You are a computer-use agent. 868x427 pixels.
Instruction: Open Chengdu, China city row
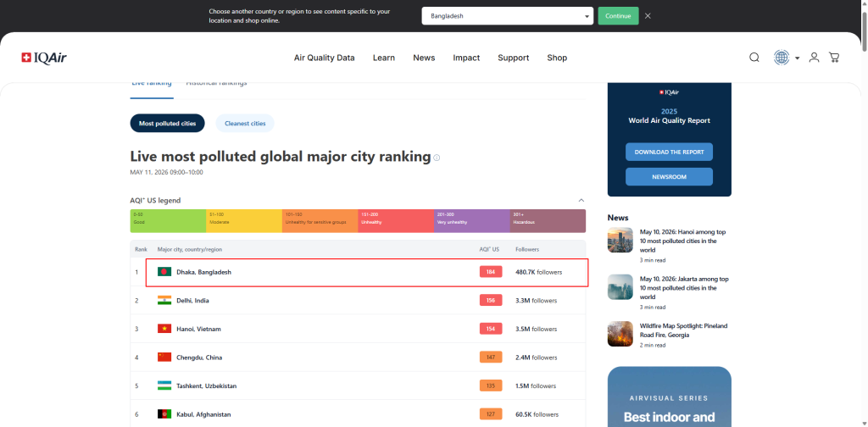(x=359, y=358)
